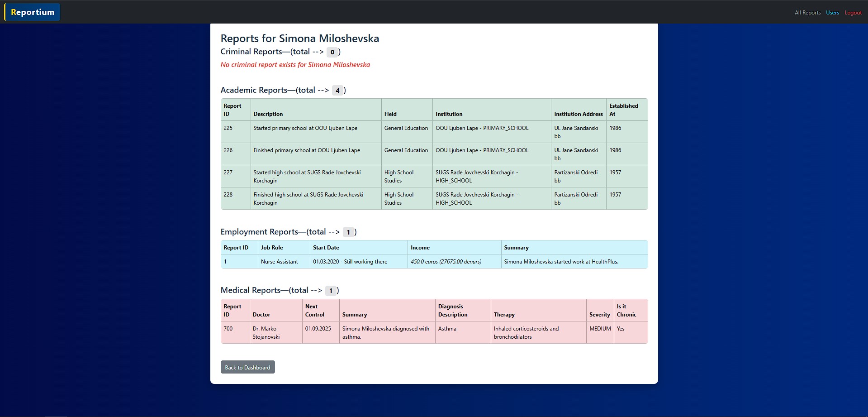Click academic report ID 226 cell
Screen dimensions: 868x417
click(236, 154)
